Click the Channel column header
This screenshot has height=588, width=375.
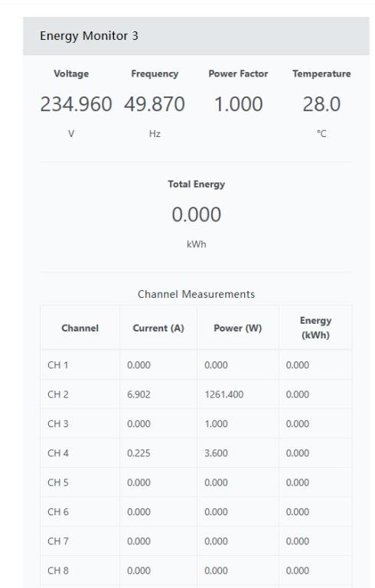(x=80, y=328)
